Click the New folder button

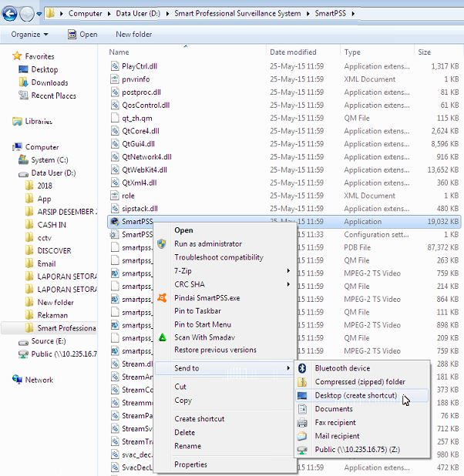click(133, 35)
